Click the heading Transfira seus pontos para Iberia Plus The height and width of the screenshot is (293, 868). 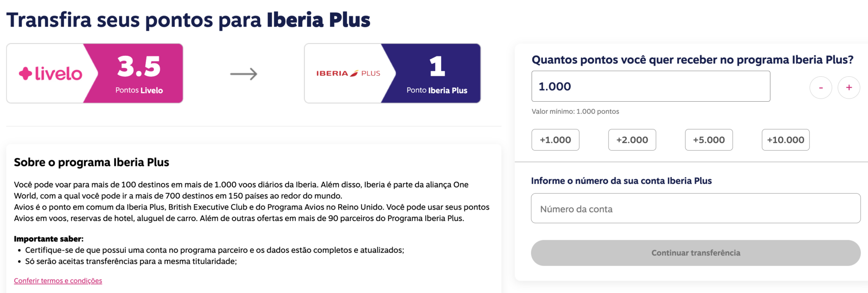189,19
